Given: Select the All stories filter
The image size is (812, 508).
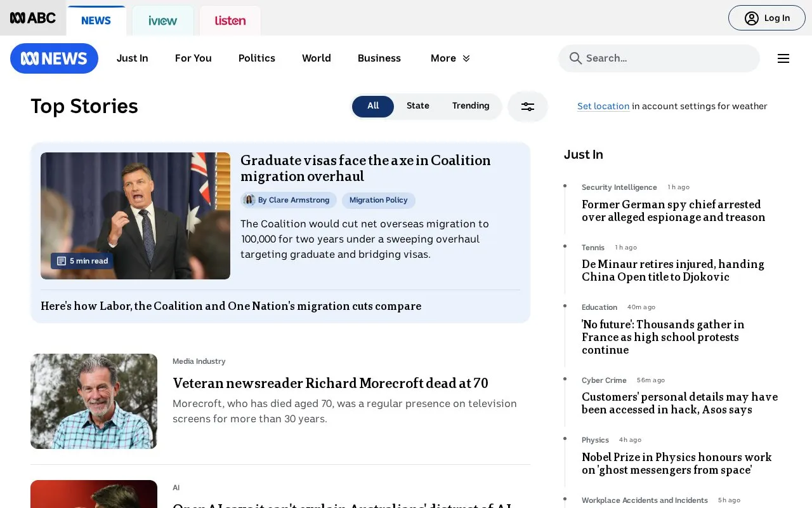Looking at the screenshot, I should (x=373, y=106).
